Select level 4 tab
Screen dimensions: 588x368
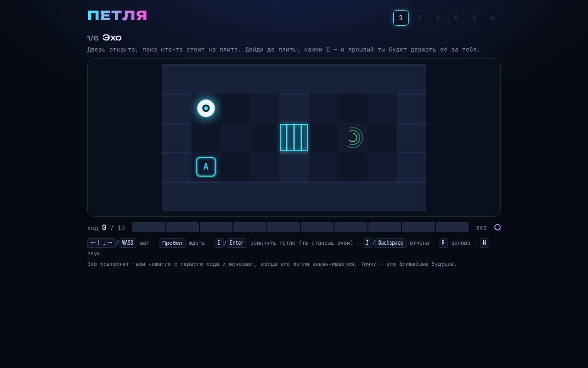pyautogui.click(x=456, y=18)
